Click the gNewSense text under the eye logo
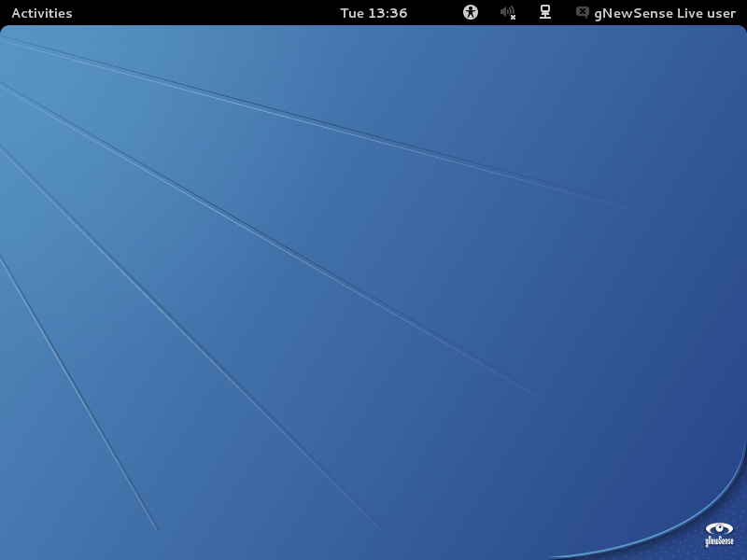 [719, 541]
